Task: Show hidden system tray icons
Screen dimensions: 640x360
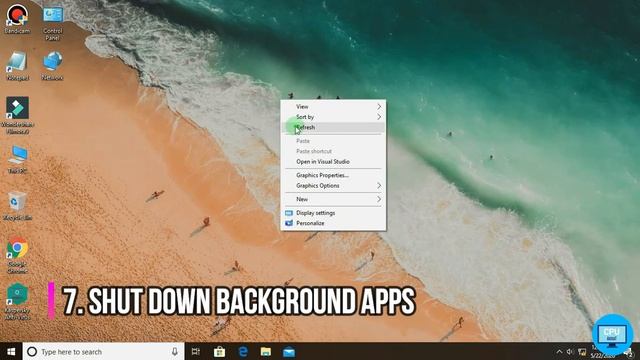Action: tap(559, 351)
